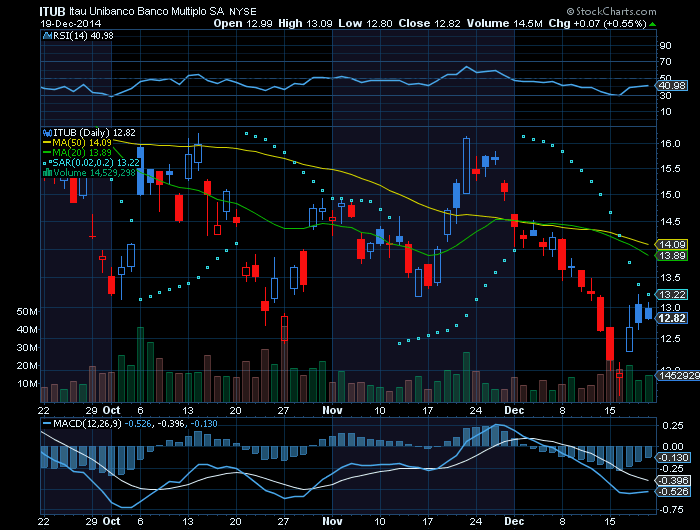Click the -0.396 value in MACD legend
700x530 pixels.
coord(171,424)
